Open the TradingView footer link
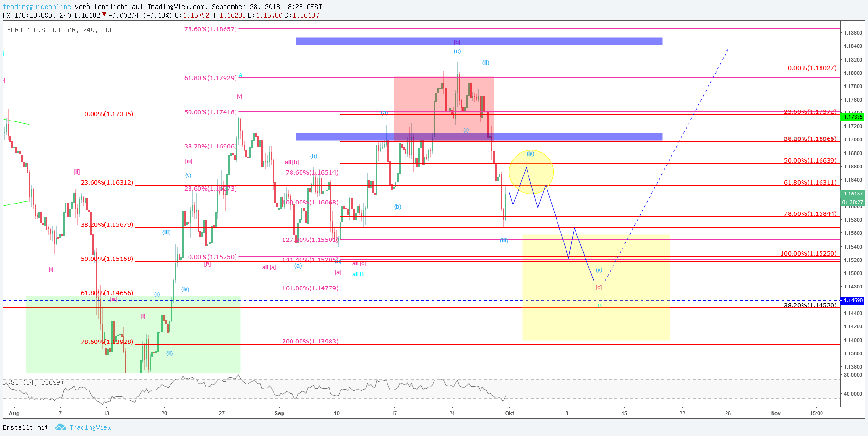 point(90,427)
